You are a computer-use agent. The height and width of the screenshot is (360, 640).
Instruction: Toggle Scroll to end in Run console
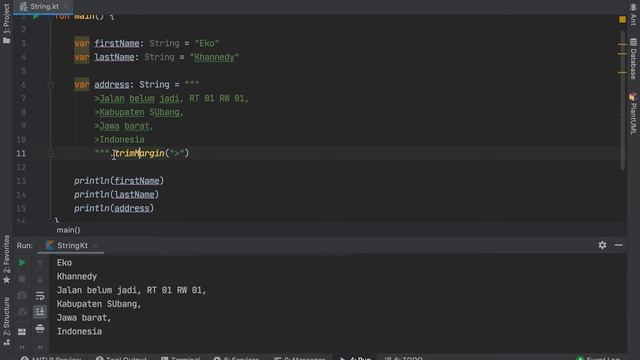pos(40,312)
